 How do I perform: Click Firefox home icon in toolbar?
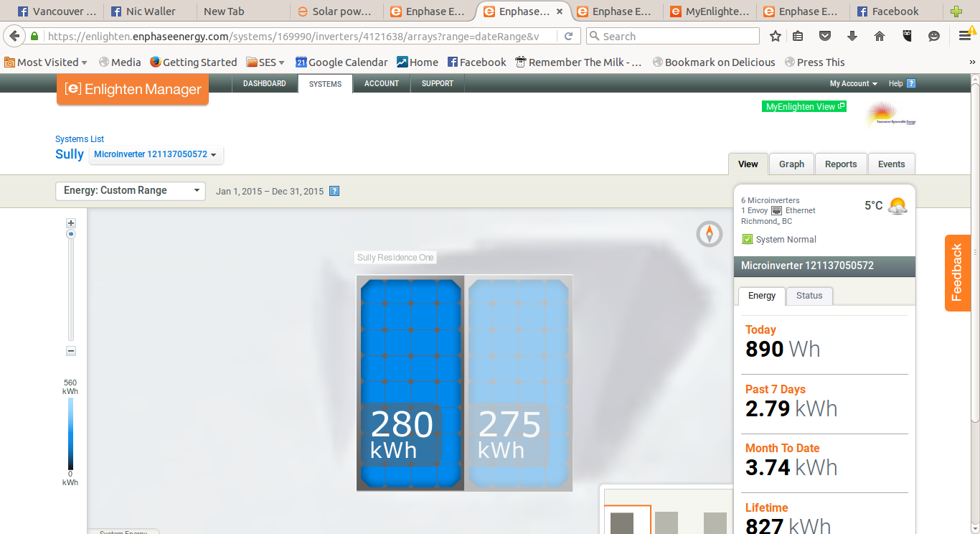click(x=879, y=36)
